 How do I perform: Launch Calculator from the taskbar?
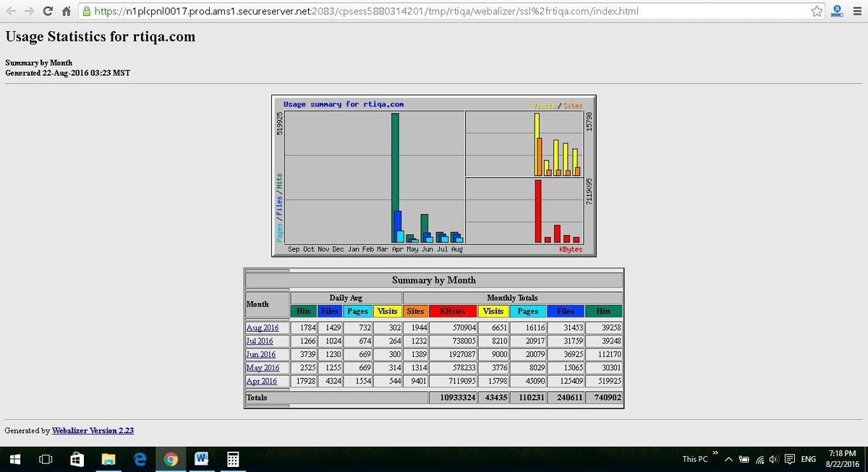coord(233,459)
